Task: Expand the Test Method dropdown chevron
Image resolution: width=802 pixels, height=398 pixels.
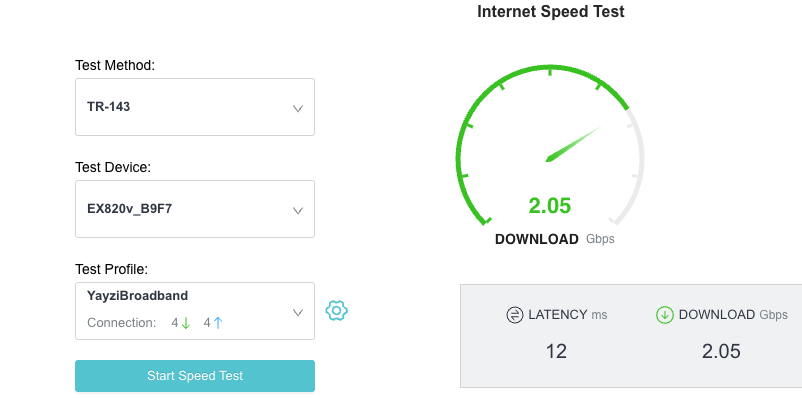Action: pos(298,108)
